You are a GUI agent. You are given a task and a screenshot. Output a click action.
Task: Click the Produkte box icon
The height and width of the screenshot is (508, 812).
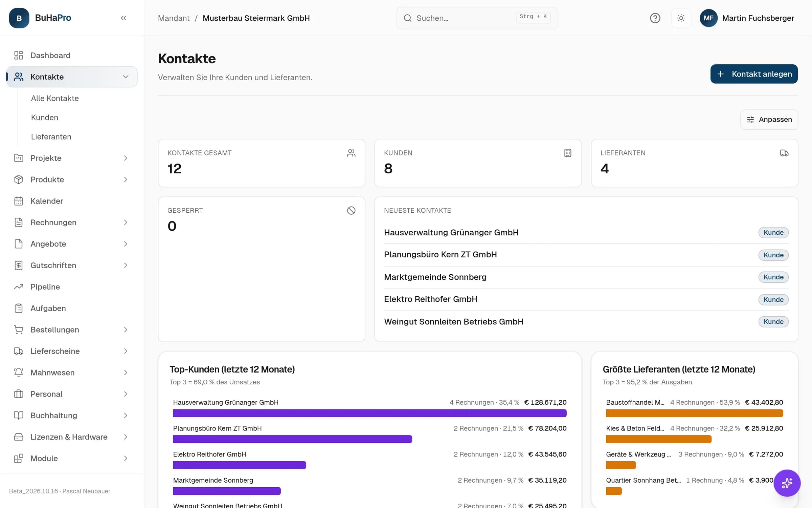pyautogui.click(x=19, y=179)
